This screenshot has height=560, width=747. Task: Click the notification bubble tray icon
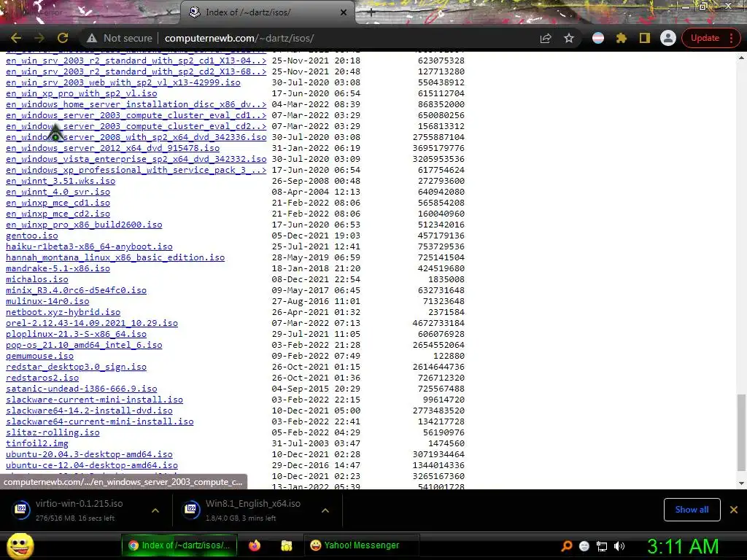click(x=584, y=546)
